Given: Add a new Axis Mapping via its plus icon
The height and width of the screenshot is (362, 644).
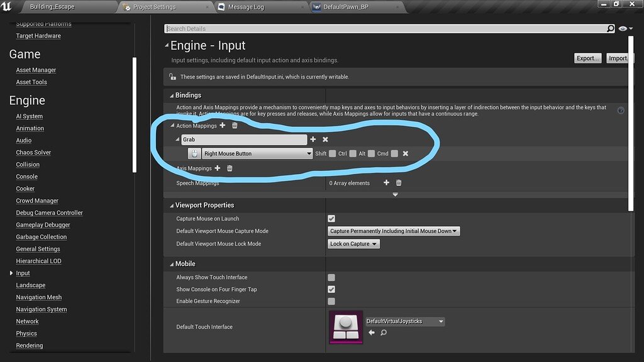Looking at the screenshot, I should tap(218, 168).
